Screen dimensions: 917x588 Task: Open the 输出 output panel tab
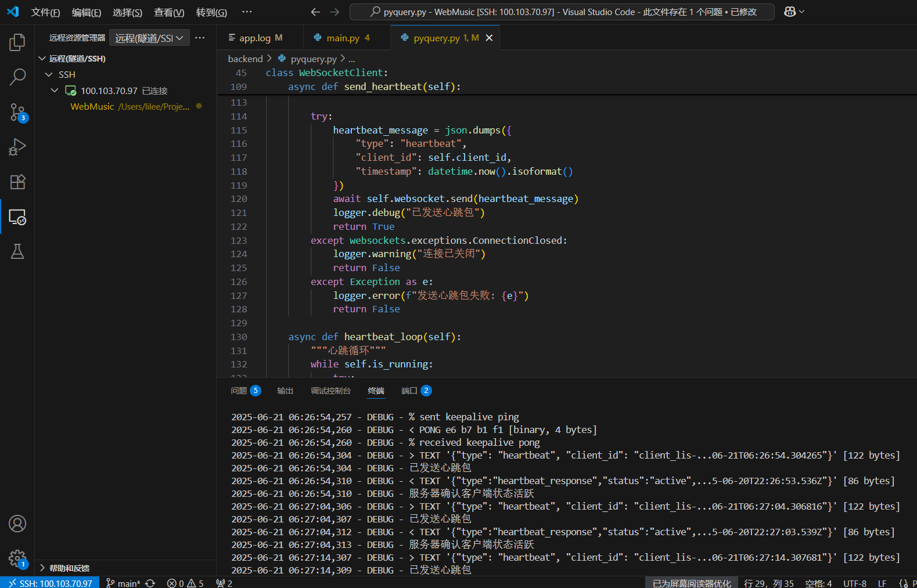(x=285, y=391)
